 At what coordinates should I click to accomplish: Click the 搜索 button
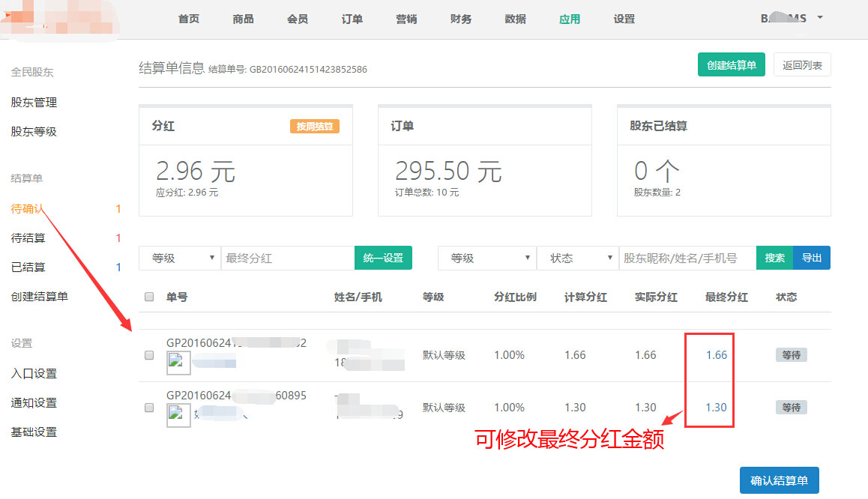pos(774,258)
